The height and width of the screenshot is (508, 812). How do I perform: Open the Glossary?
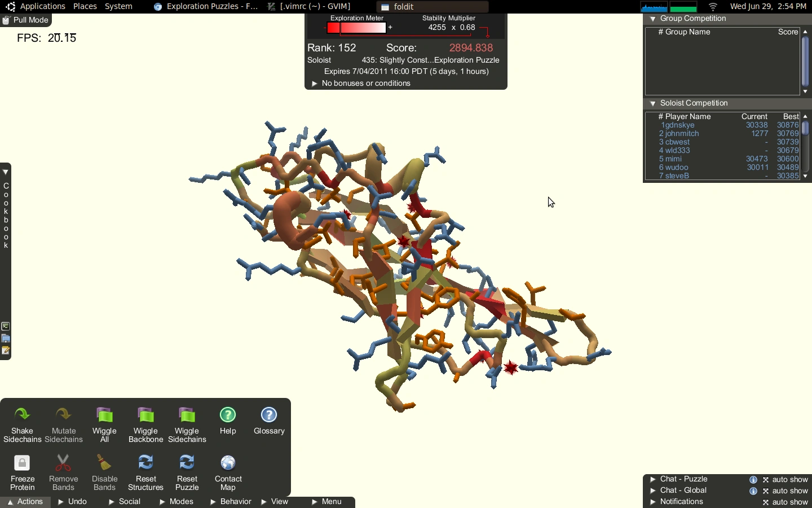(269, 421)
